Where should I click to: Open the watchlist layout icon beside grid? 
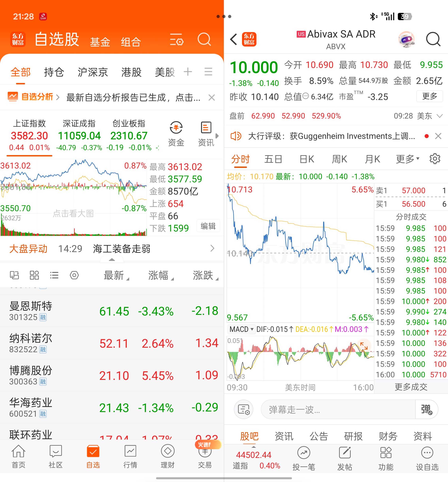pos(14,275)
